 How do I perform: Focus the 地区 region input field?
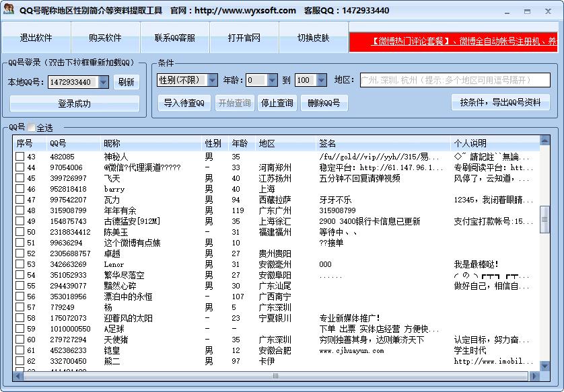pos(455,80)
